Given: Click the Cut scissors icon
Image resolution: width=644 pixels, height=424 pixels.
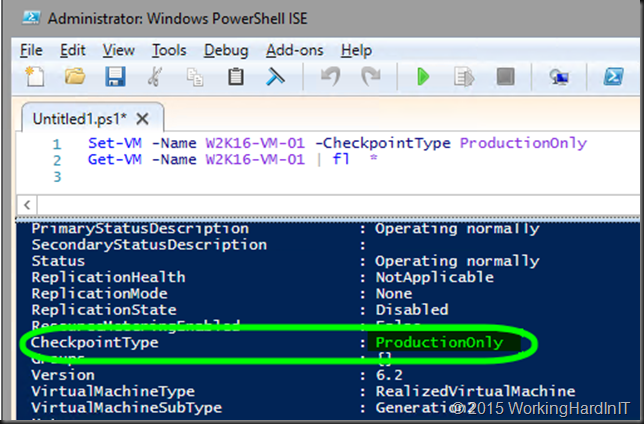Looking at the screenshot, I should pyautogui.click(x=155, y=76).
